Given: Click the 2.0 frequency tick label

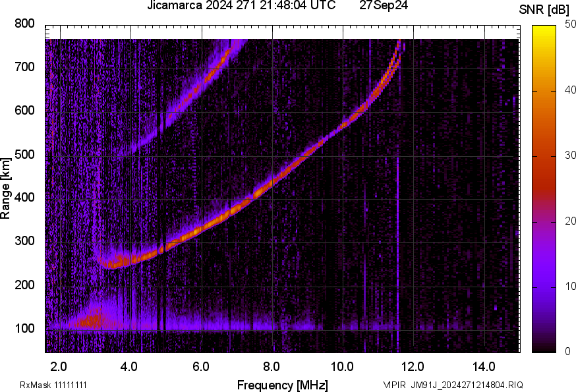Looking at the screenshot, I should pyautogui.click(x=59, y=366).
